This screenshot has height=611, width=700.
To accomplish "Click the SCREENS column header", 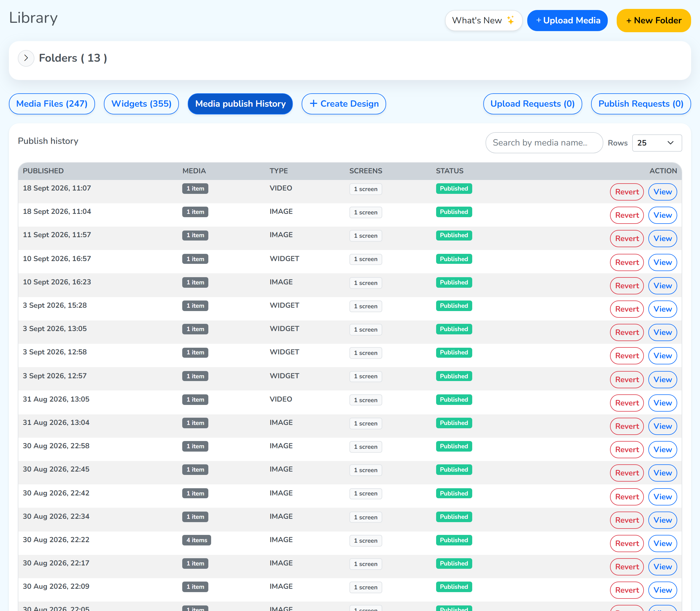I will pyautogui.click(x=366, y=171).
